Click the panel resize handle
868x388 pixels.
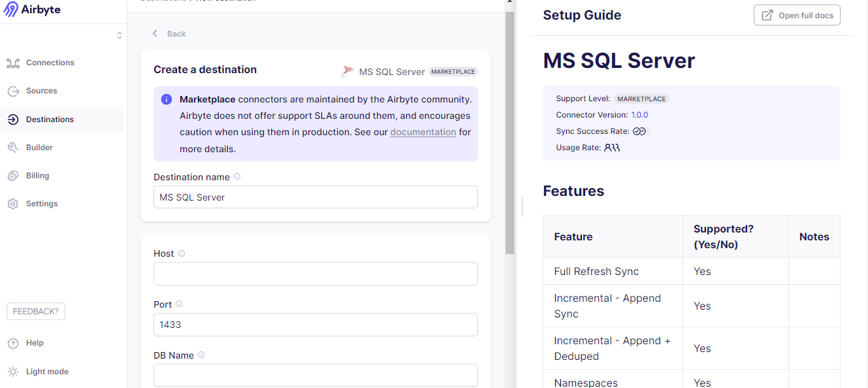click(522, 208)
